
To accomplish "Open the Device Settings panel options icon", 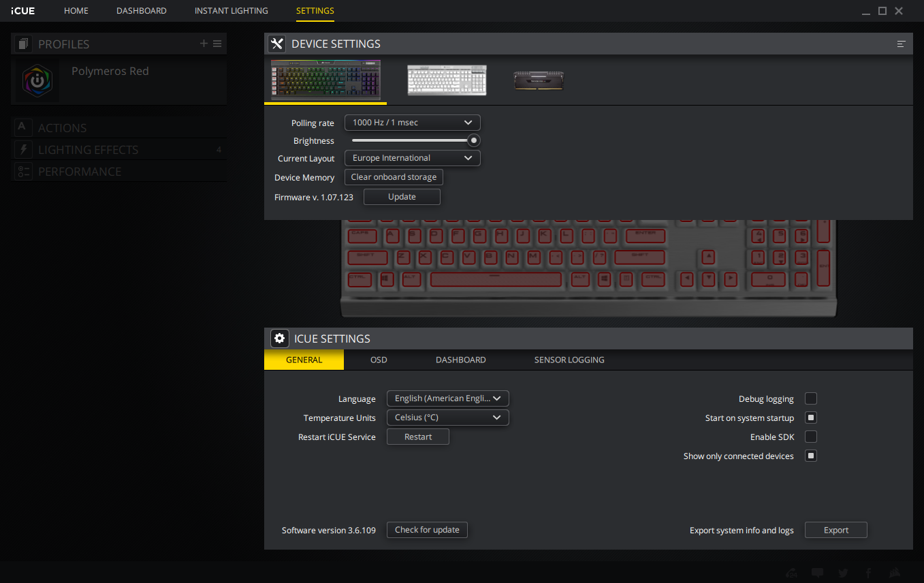I will pyautogui.click(x=901, y=44).
